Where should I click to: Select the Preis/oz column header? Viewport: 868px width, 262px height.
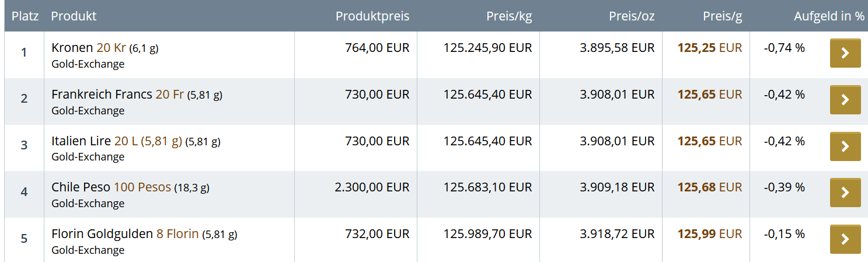(632, 16)
